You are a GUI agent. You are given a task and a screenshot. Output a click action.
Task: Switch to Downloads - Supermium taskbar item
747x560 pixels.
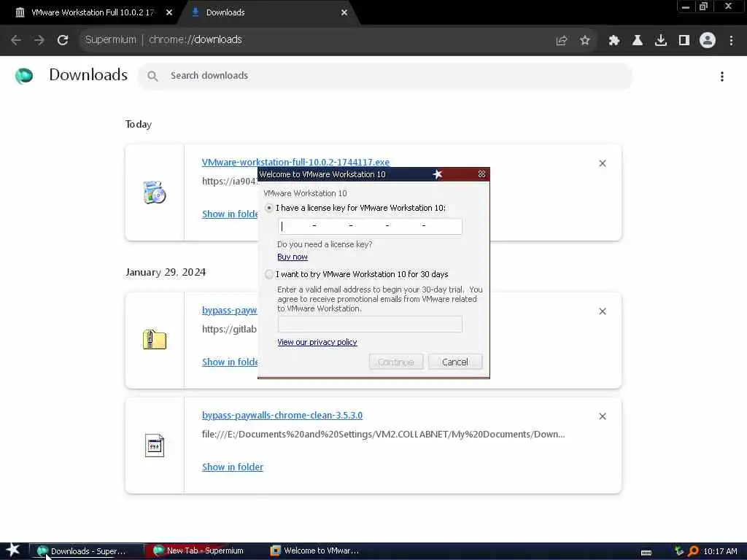point(86,551)
